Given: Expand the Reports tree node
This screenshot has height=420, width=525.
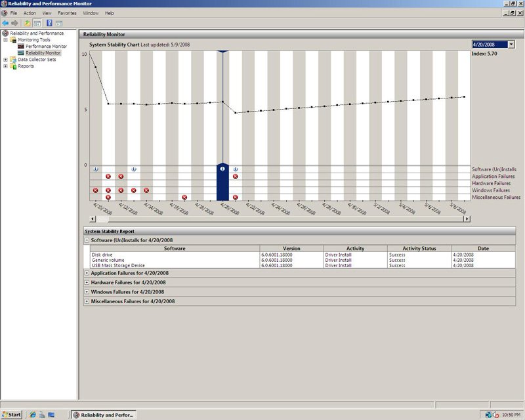Looking at the screenshot, I should pyautogui.click(x=5, y=66).
